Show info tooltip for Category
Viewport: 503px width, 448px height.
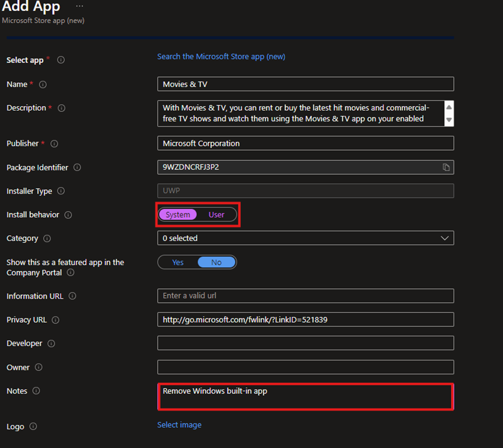tap(47, 239)
